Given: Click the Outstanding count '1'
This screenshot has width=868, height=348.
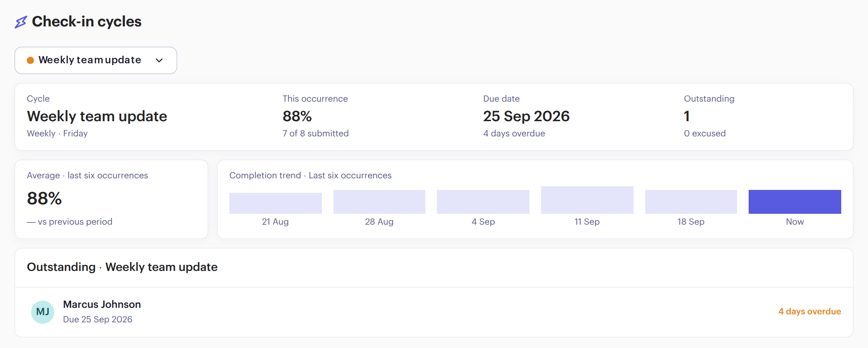Looking at the screenshot, I should 687,116.
